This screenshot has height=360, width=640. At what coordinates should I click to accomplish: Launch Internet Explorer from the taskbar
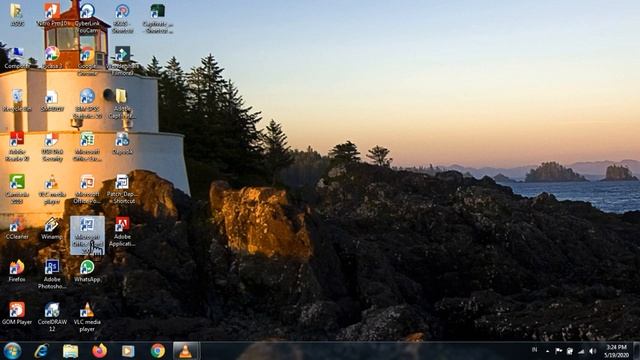(42, 351)
